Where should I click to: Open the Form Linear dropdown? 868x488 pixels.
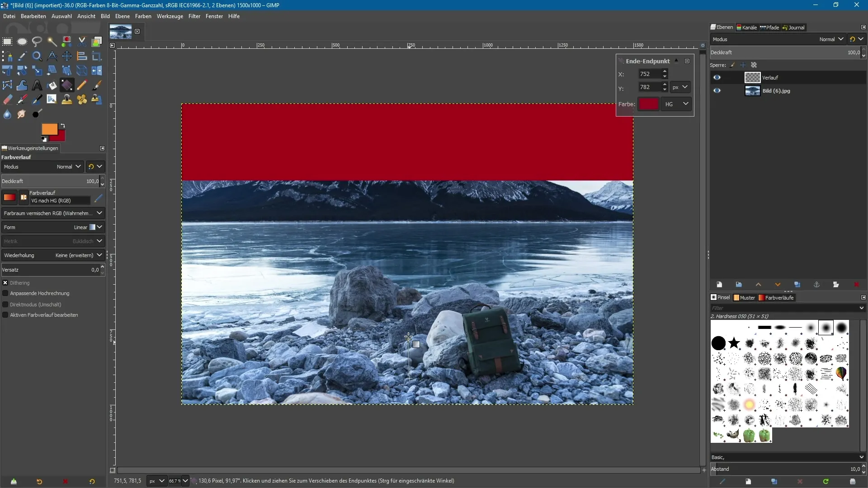coord(53,227)
